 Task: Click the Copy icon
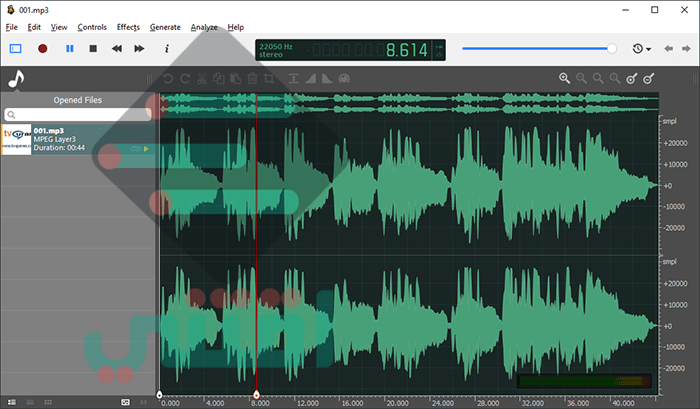218,79
